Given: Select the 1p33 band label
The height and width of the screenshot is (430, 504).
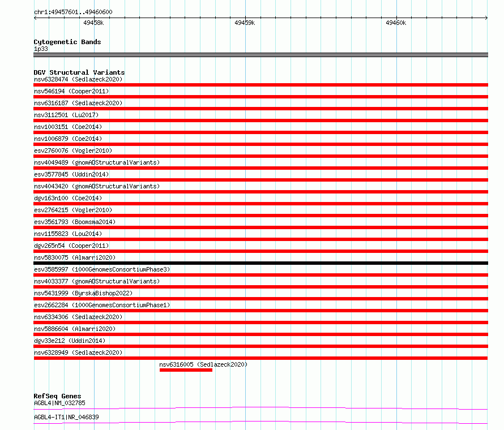Looking at the screenshot, I should pos(41,49).
